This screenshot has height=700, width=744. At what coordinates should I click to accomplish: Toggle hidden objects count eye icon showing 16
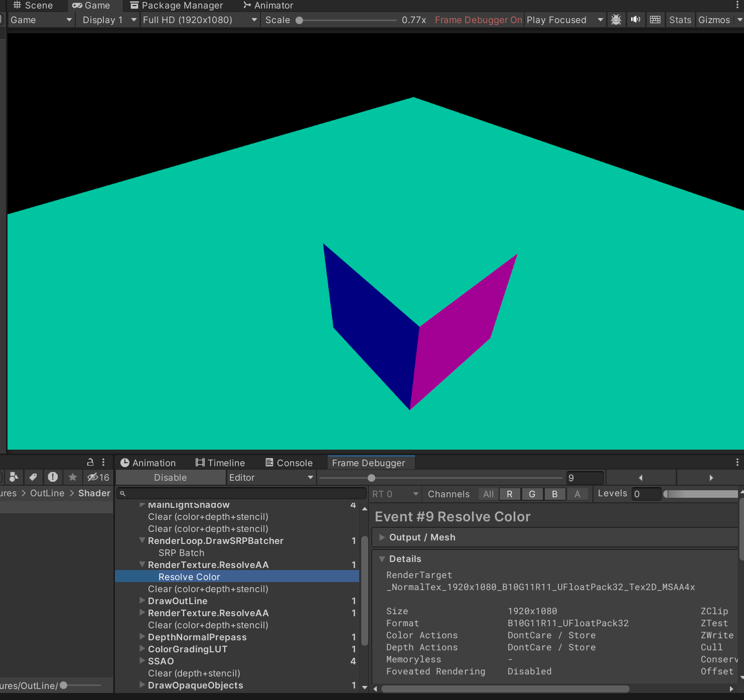click(x=95, y=477)
